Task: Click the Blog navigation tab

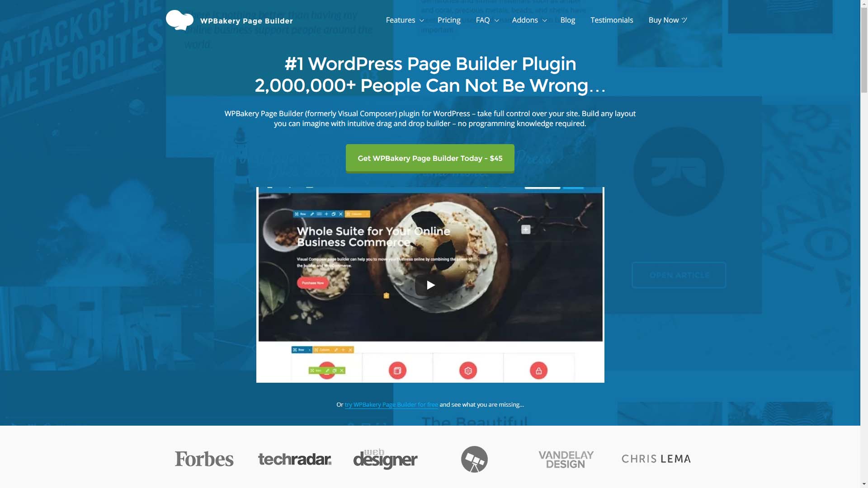Action: [567, 20]
